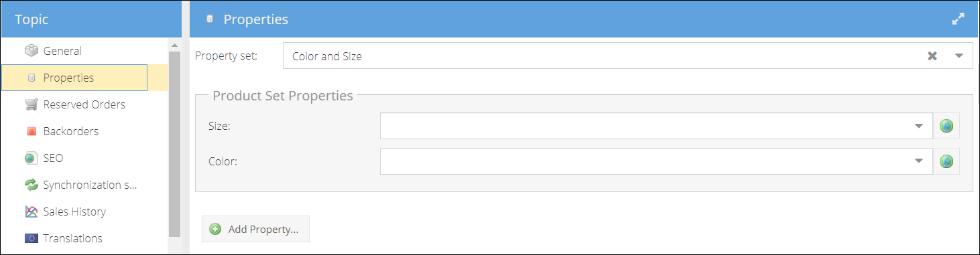Click the Topic list scrollbar up arrow
This screenshot has height=255, width=980.
click(x=175, y=46)
